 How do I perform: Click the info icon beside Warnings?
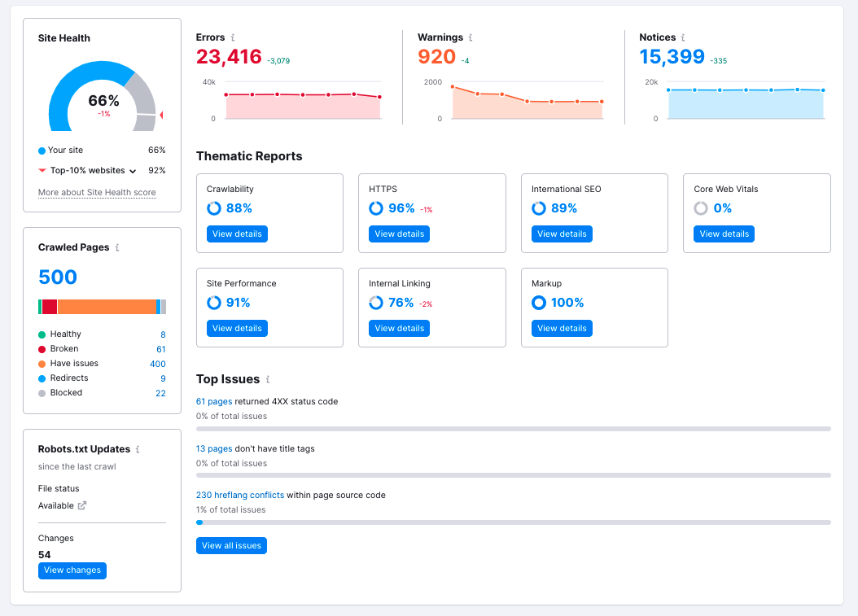click(471, 37)
